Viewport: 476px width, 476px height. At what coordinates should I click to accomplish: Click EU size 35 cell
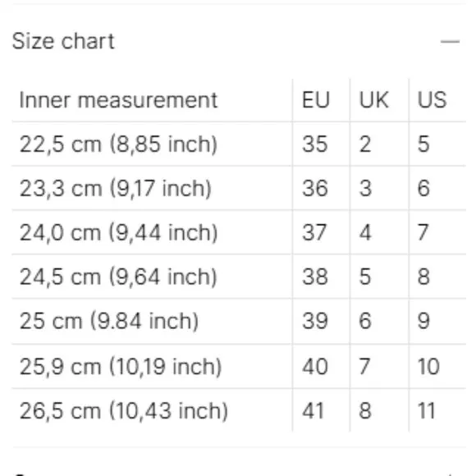[x=315, y=144]
